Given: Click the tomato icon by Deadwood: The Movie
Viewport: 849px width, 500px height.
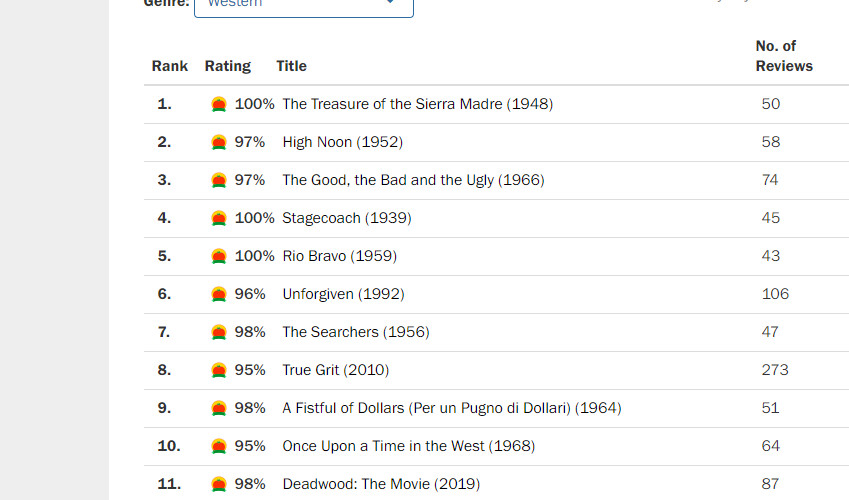Looking at the screenshot, I should point(219,484).
